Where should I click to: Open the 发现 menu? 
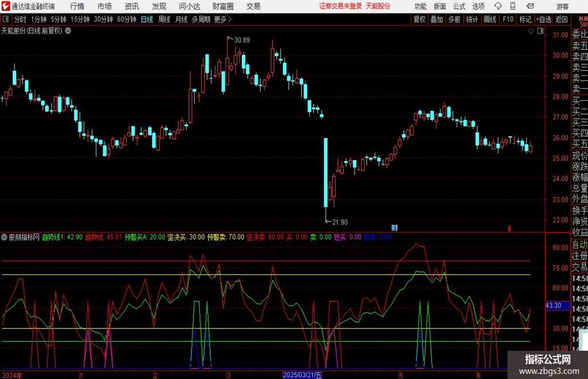coord(159,6)
